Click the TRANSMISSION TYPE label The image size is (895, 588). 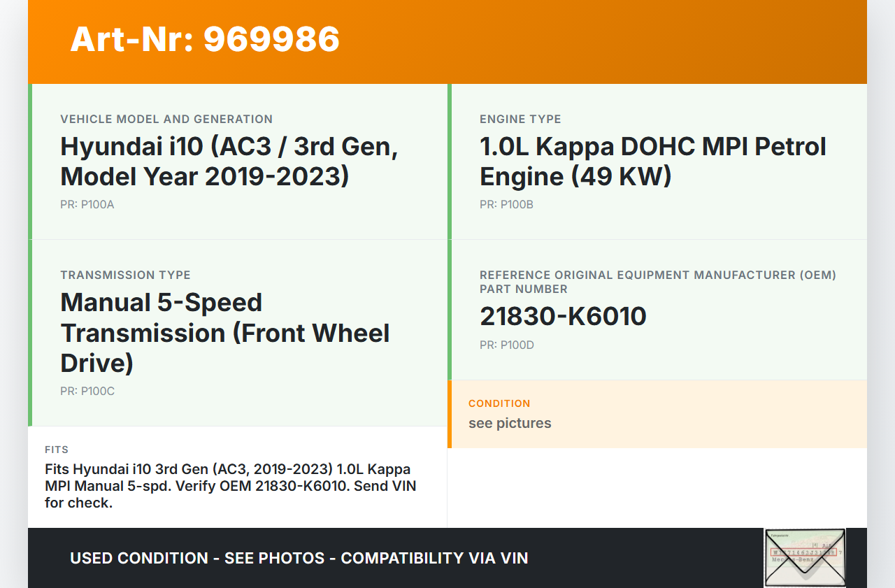125,275
